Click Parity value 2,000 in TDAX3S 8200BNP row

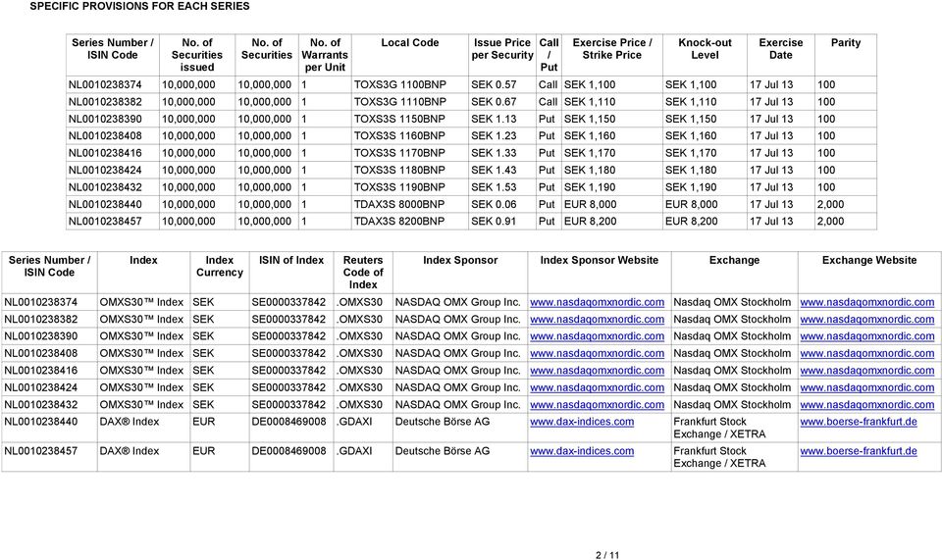pos(830,221)
